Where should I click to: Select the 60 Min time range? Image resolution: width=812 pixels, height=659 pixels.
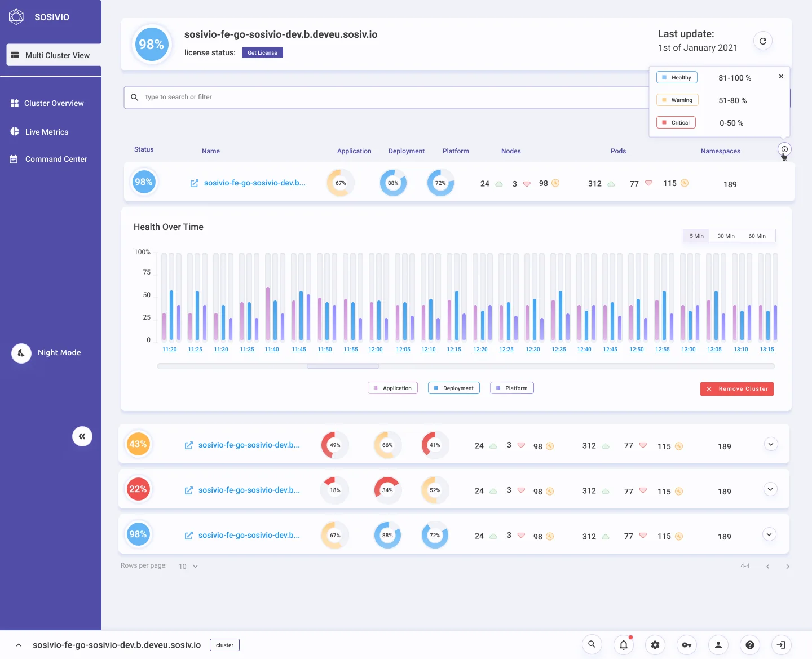(x=757, y=236)
